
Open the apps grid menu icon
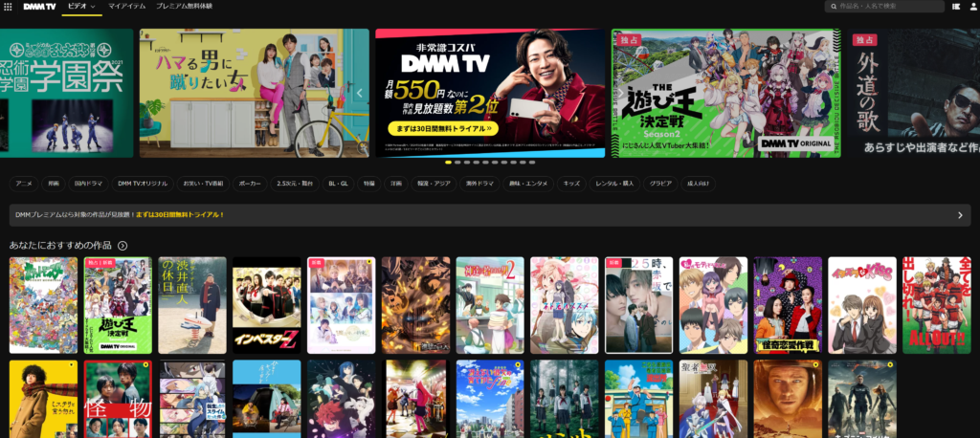tap(8, 7)
